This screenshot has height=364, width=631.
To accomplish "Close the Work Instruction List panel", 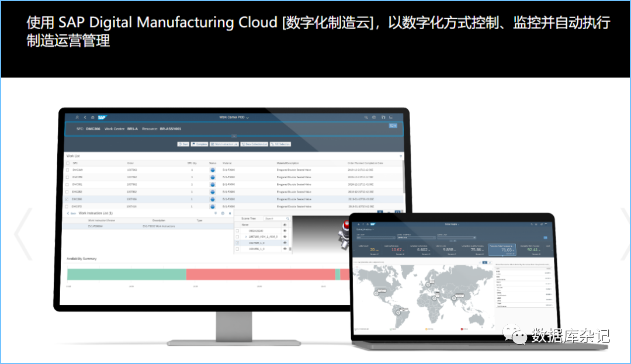I will point(230,213).
